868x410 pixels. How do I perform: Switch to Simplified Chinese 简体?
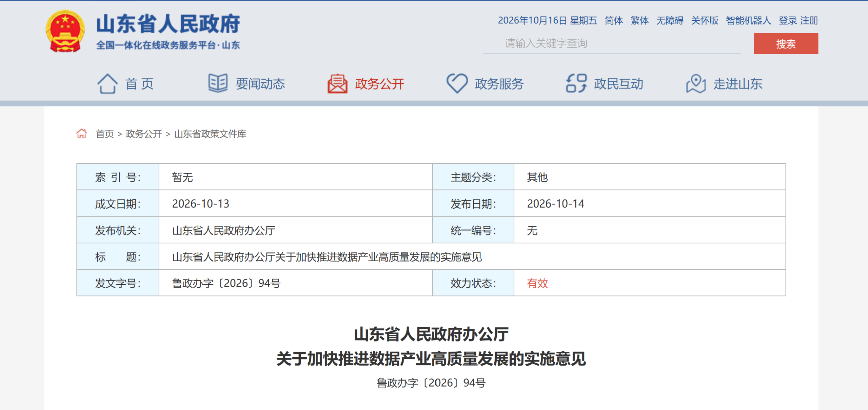614,20
